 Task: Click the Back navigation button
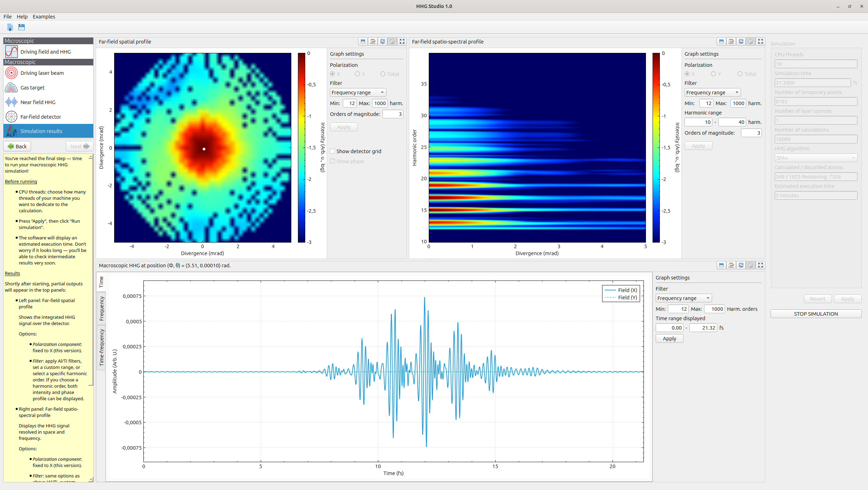(17, 147)
